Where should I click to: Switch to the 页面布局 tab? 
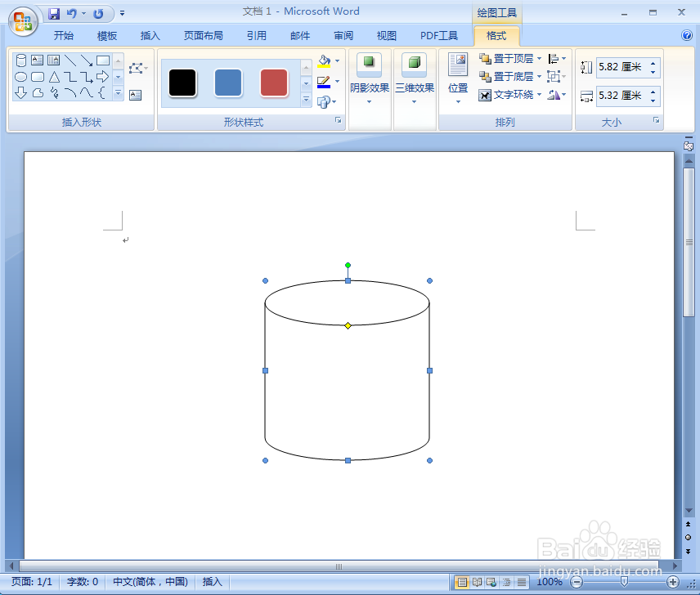point(203,36)
